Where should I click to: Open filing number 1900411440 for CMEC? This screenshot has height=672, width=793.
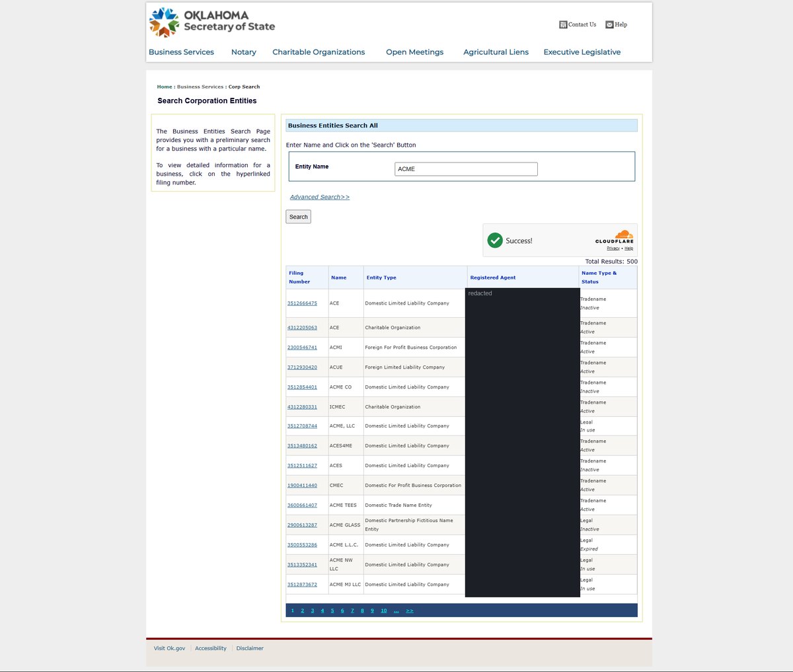302,486
